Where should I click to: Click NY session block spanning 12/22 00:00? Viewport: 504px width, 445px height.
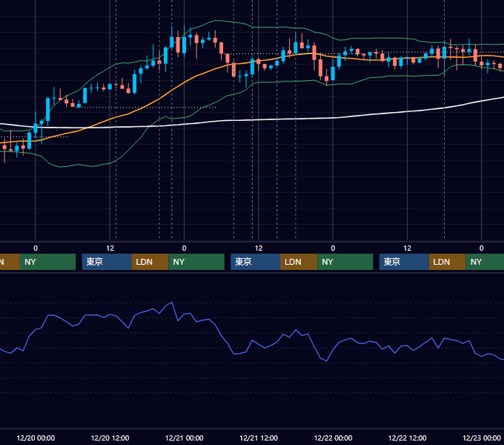(x=345, y=262)
